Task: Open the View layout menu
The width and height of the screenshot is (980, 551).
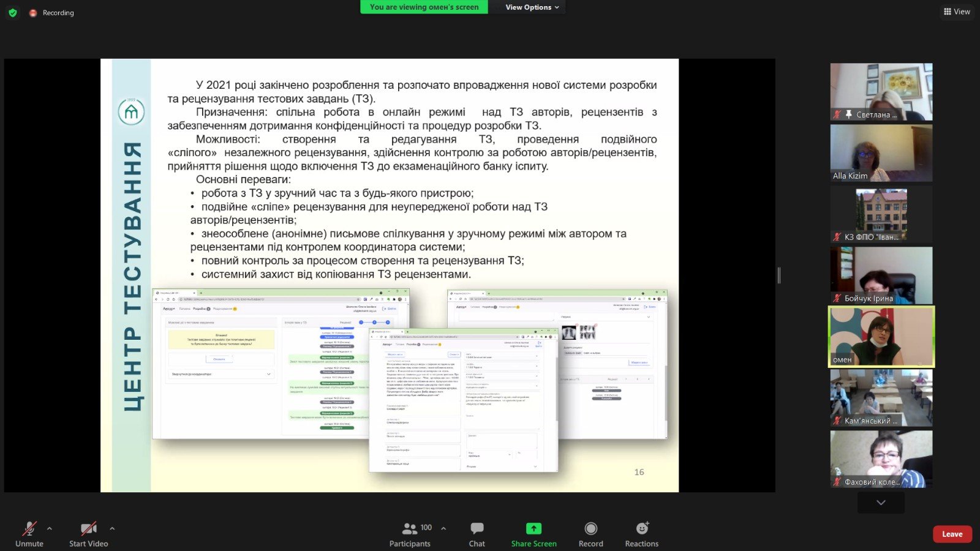Action: coord(957,12)
